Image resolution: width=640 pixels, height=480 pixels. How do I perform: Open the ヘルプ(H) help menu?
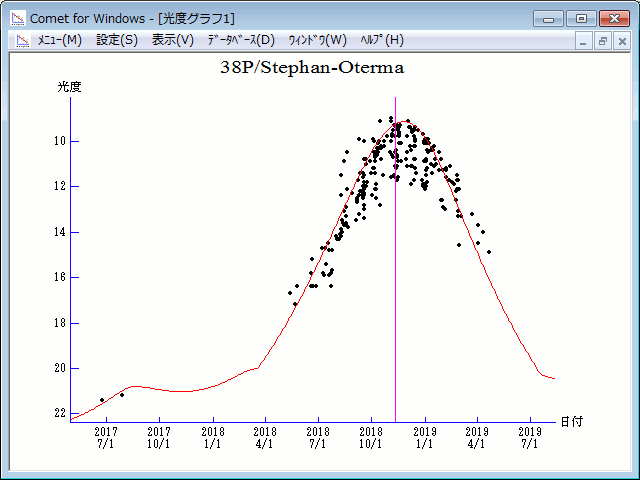pyautogui.click(x=381, y=40)
